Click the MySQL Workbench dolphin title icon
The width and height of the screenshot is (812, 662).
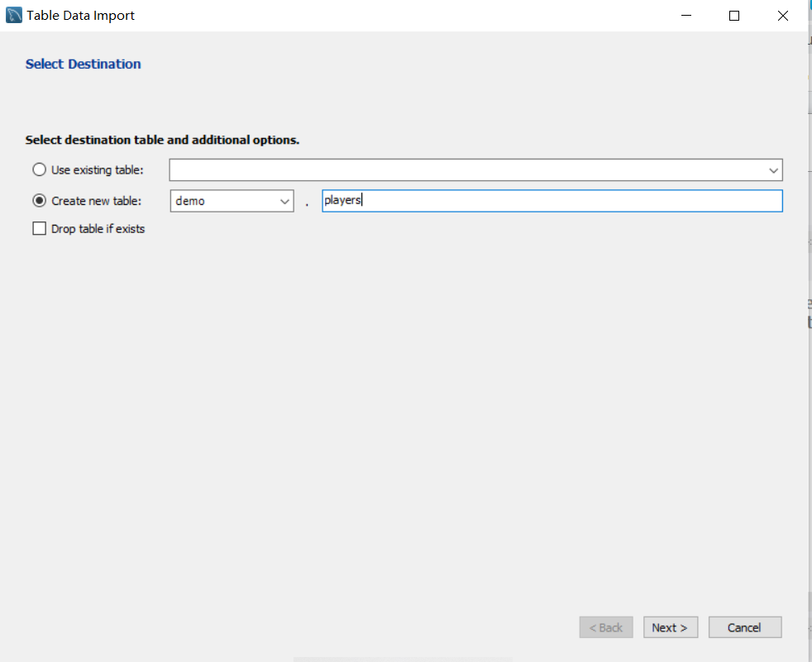[x=14, y=15]
